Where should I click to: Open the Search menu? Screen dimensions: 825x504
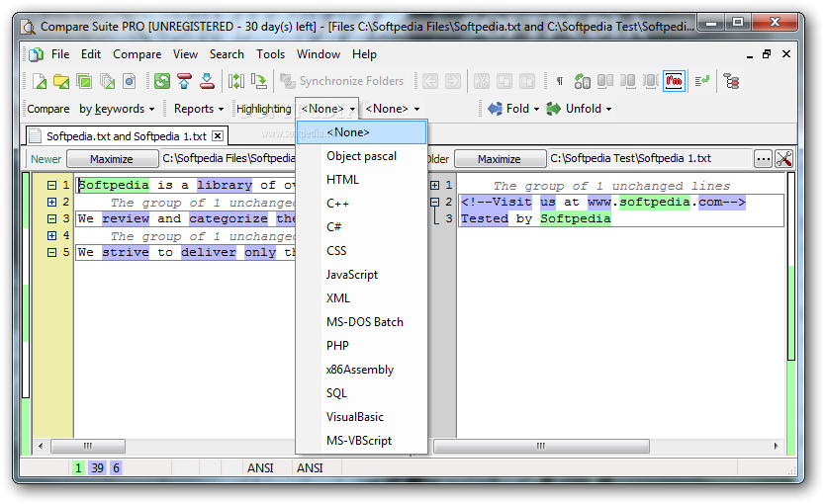(227, 54)
